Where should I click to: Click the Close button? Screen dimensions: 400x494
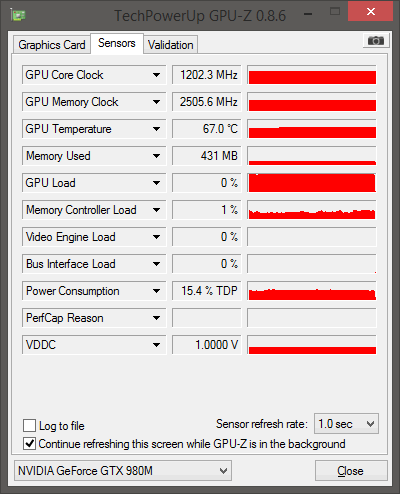351,471
